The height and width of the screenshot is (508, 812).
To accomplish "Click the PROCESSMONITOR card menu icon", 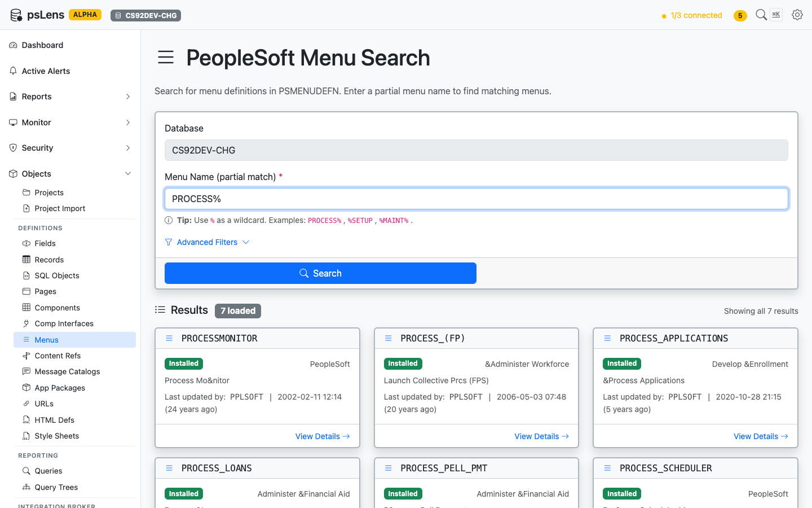I will tap(169, 338).
